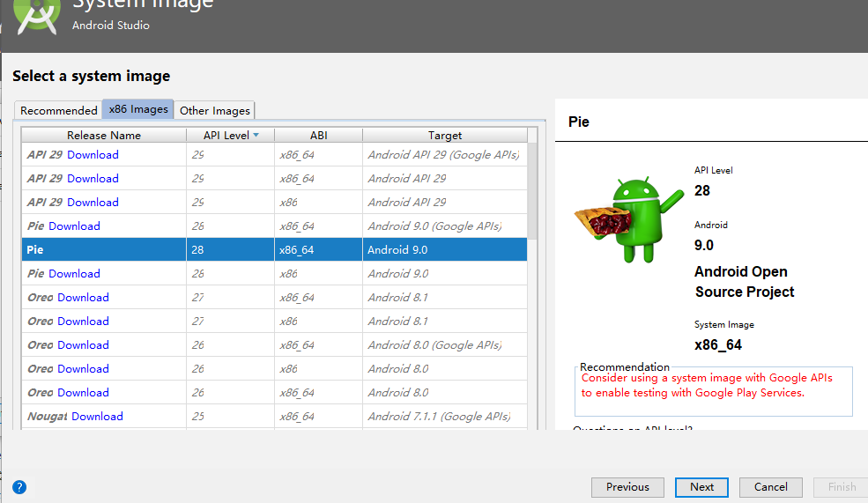This screenshot has width=868, height=503.
Task: Download API 29 Google APIs x86_64 image
Action: (x=93, y=154)
